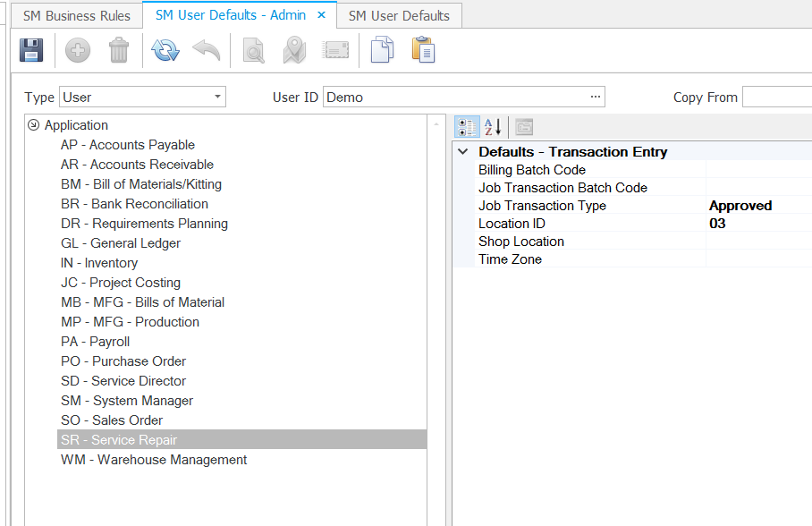Click the Refresh arrows icon
The height and width of the screenshot is (526, 812).
pos(165,51)
